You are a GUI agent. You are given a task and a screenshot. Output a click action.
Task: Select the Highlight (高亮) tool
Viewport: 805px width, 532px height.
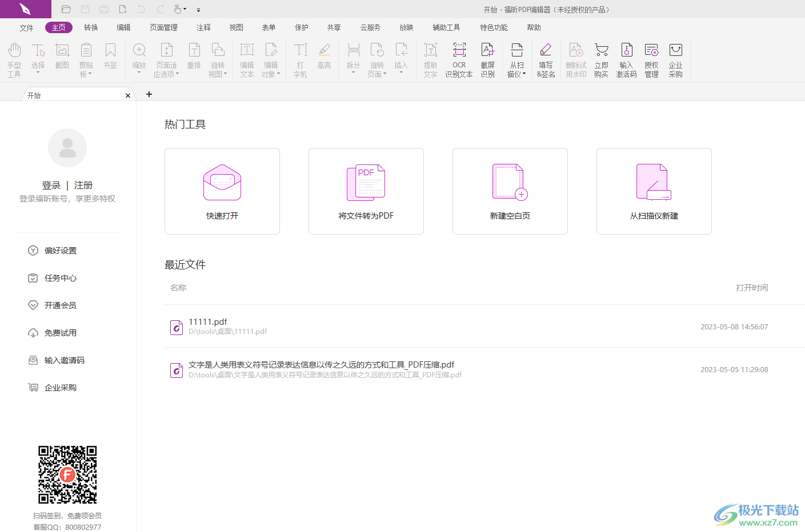point(325,56)
